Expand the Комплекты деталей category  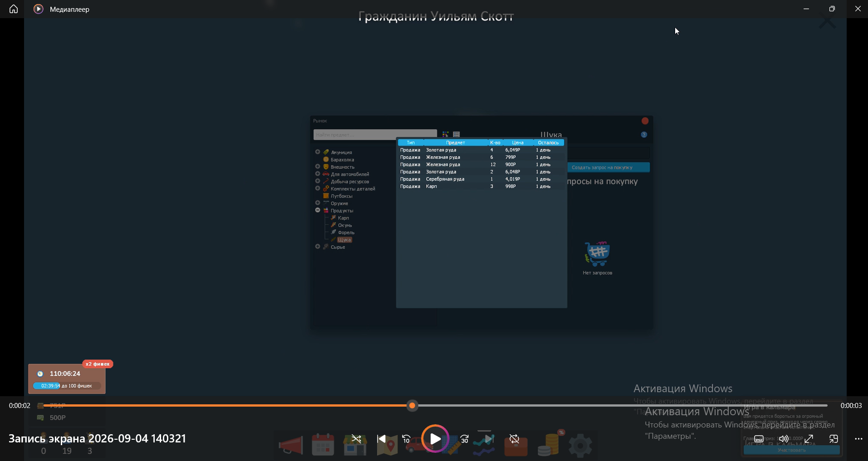[x=318, y=188]
